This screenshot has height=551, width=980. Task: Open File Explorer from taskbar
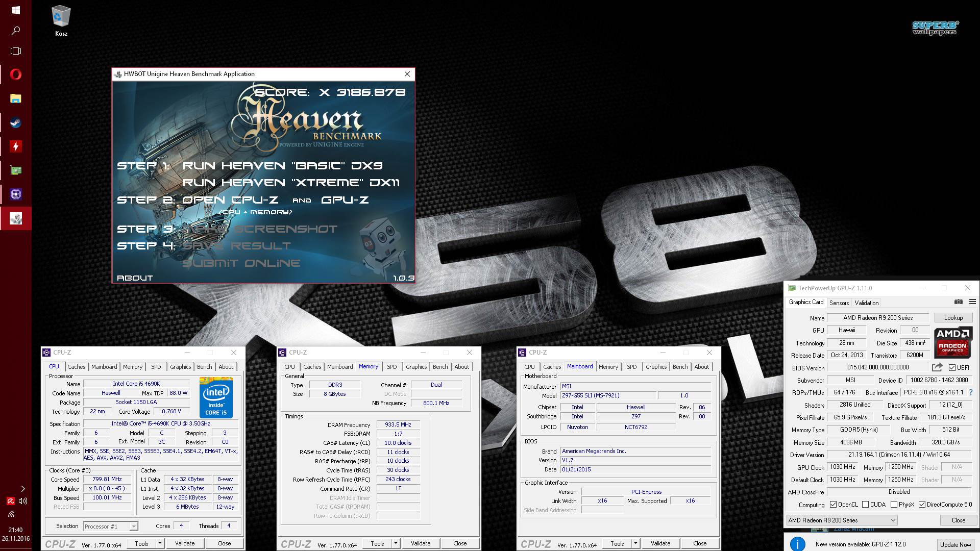tap(16, 98)
